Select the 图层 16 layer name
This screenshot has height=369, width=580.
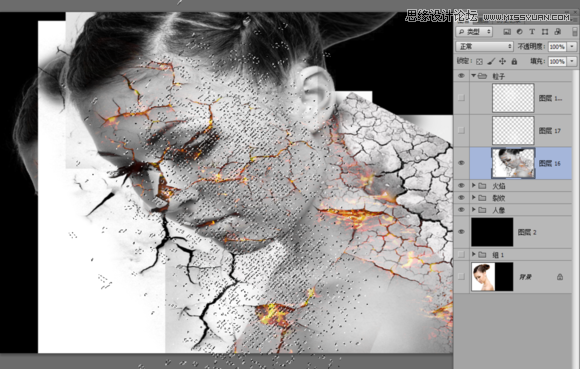[550, 163]
